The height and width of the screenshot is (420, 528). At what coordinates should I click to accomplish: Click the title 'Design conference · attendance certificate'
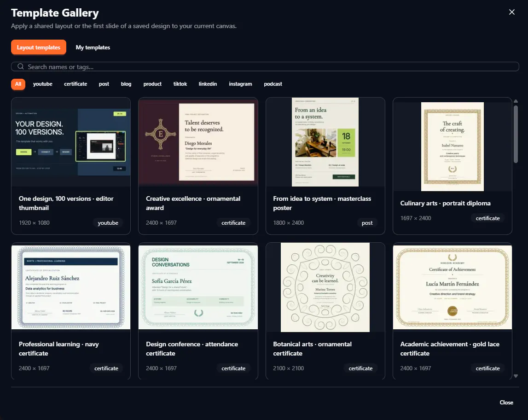click(x=192, y=349)
